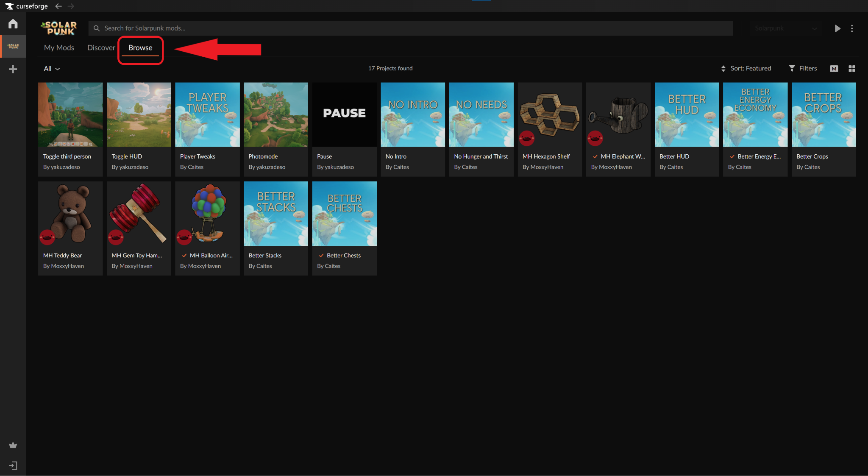Open the Sort: Featured dropdown

(746, 68)
